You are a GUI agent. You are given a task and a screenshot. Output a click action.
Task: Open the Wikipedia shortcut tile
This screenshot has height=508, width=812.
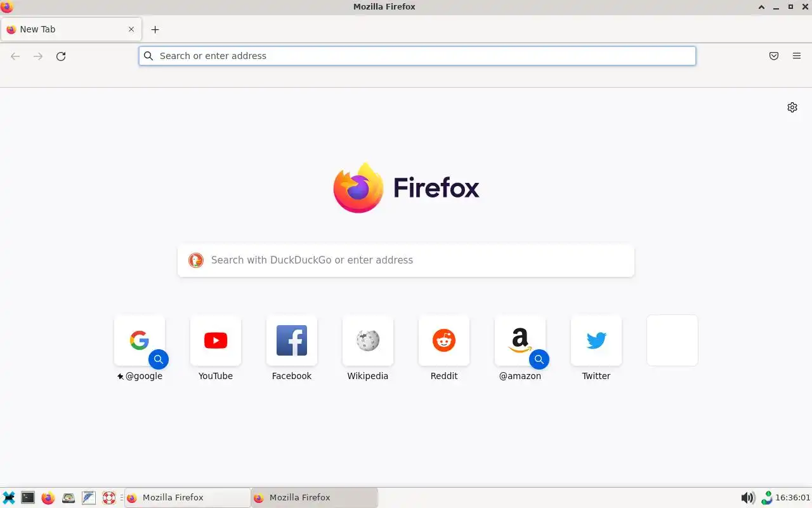[x=368, y=340]
